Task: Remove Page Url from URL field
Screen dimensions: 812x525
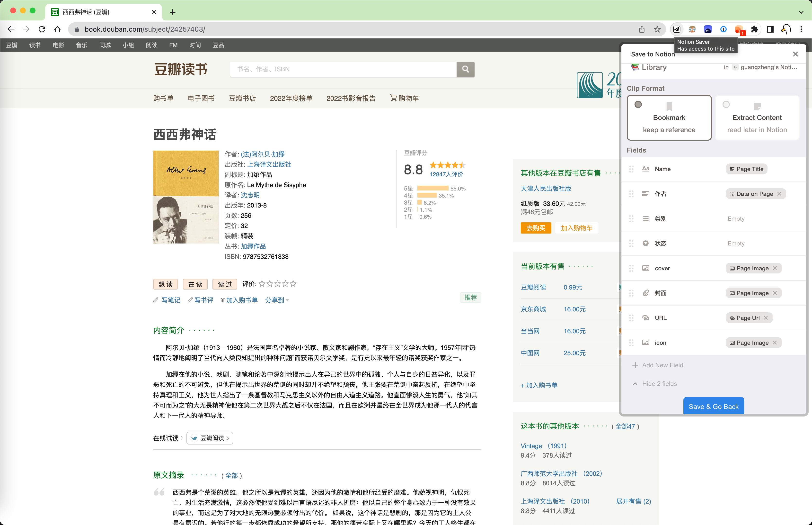Action: click(x=766, y=318)
